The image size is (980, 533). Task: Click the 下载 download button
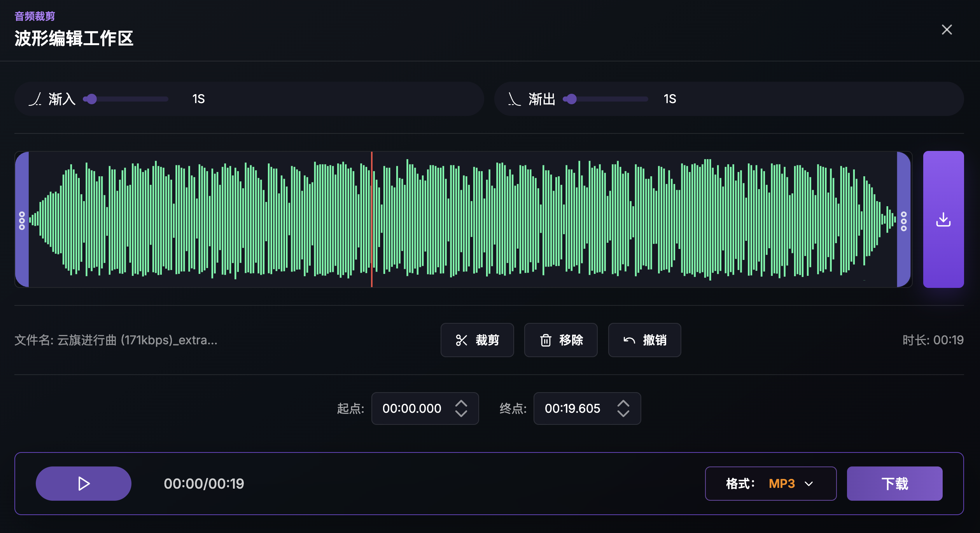click(x=894, y=484)
